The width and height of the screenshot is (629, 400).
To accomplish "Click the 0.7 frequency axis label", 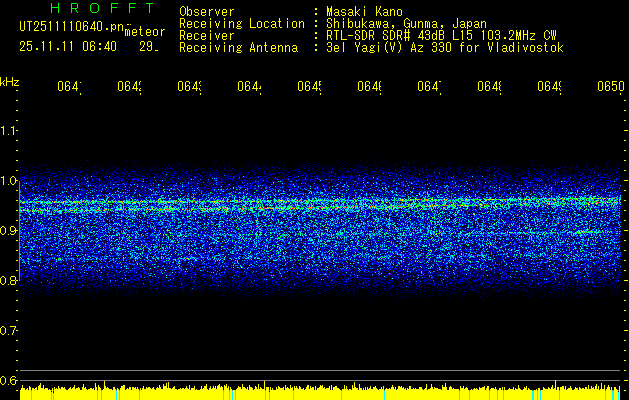I will 9,331.
